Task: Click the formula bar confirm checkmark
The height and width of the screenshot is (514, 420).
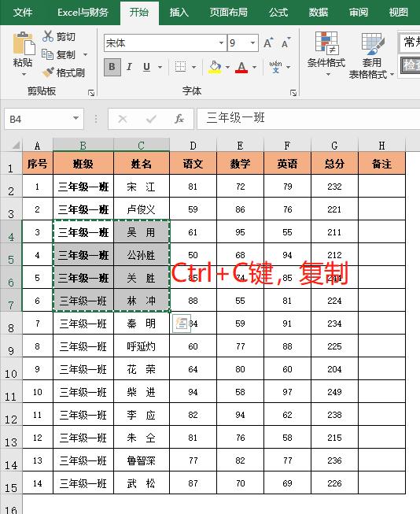Action: point(151,119)
